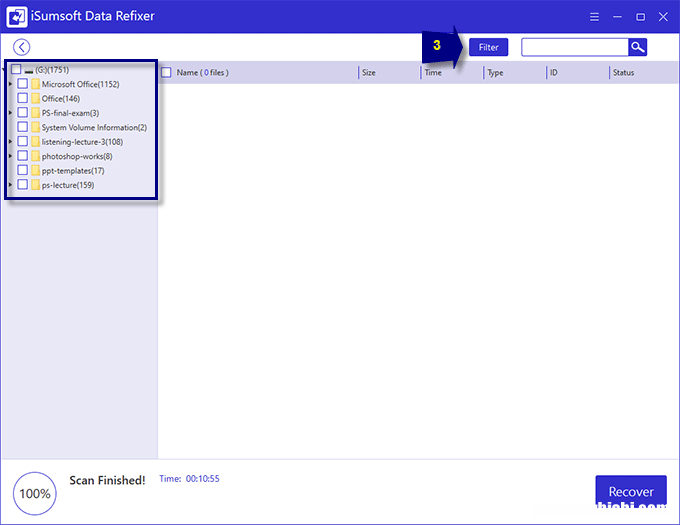Viewport: 680px width, 525px height.
Task: Check the System Volume Information(2) checkbox
Action: click(x=23, y=127)
